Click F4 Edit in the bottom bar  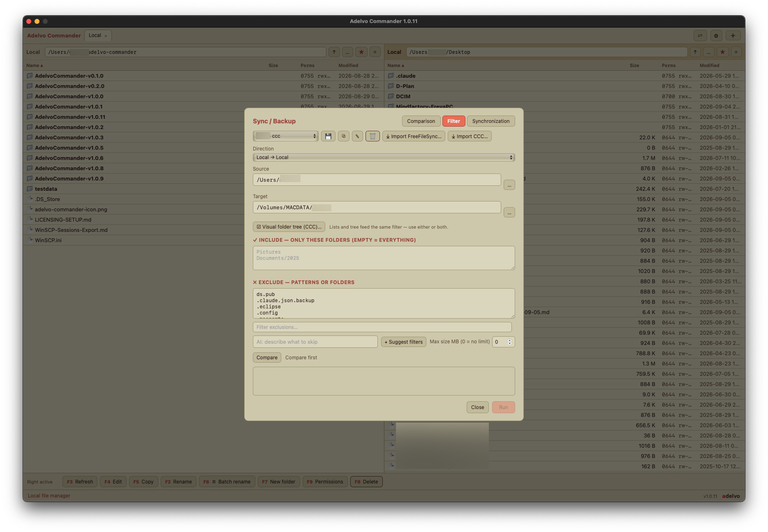(x=113, y=482)
